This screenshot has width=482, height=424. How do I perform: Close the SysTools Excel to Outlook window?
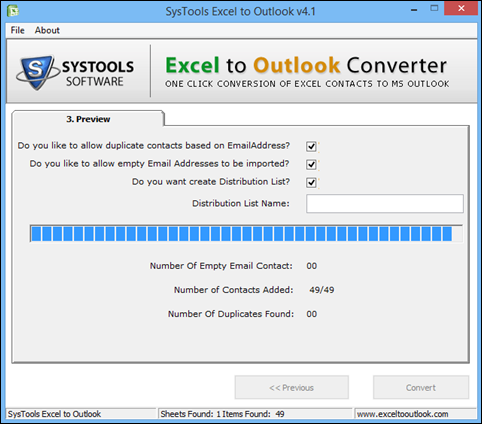point(461,9)
